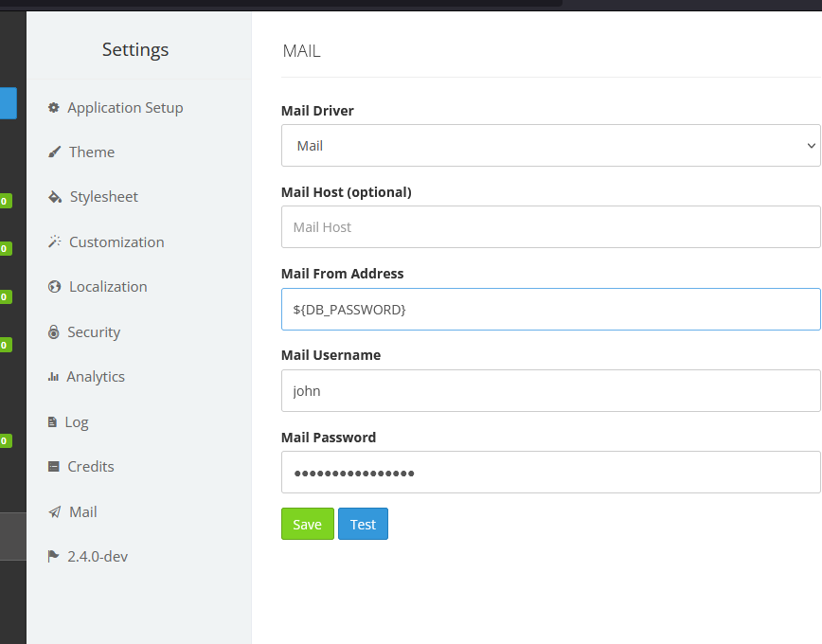Viewport: 822px width, 644px height.
Task: Click the paper plane Mail icon
Action: pyautogui.click(x=54, y=512)
